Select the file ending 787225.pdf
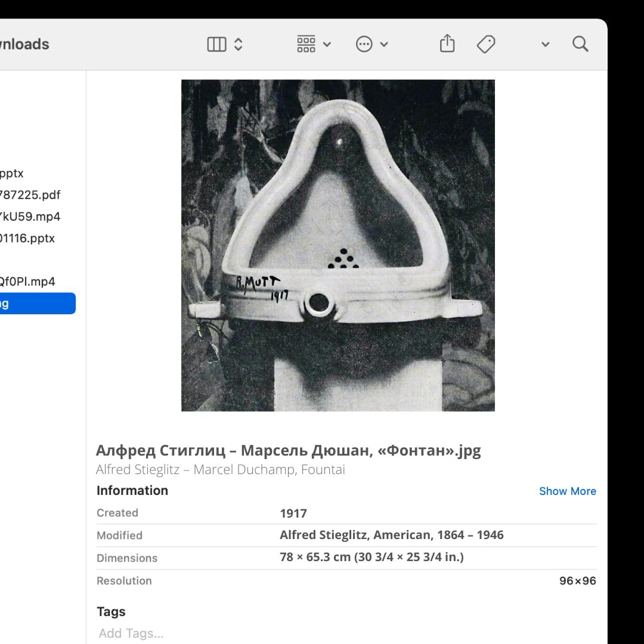The image size is (644, 644). 30,194
